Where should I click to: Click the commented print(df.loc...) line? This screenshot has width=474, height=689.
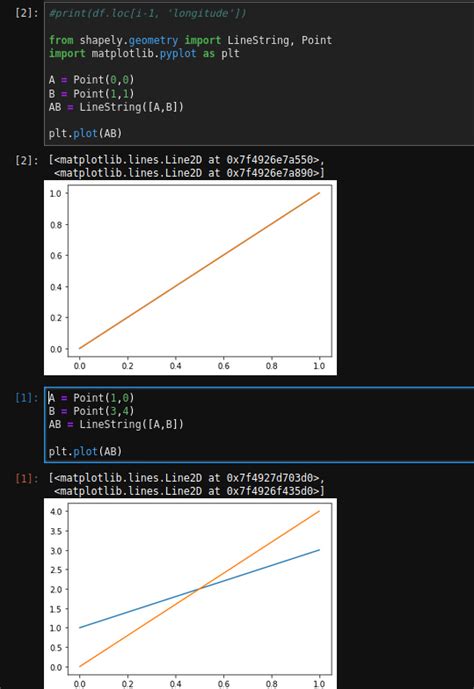click(x=147, y=13)
